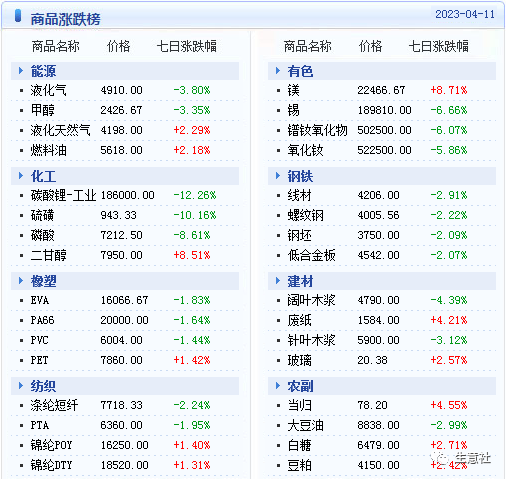The height and width of the screenshot is (479, 506).
Task: Open the 硫磺 commodity entry
Action: (42, 215)
